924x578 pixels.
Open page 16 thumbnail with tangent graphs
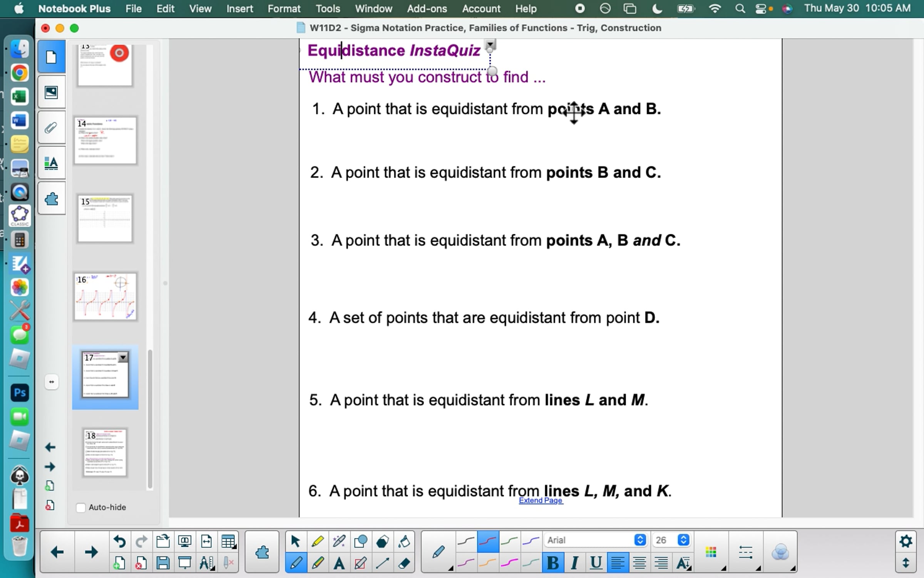pos(105,296)
